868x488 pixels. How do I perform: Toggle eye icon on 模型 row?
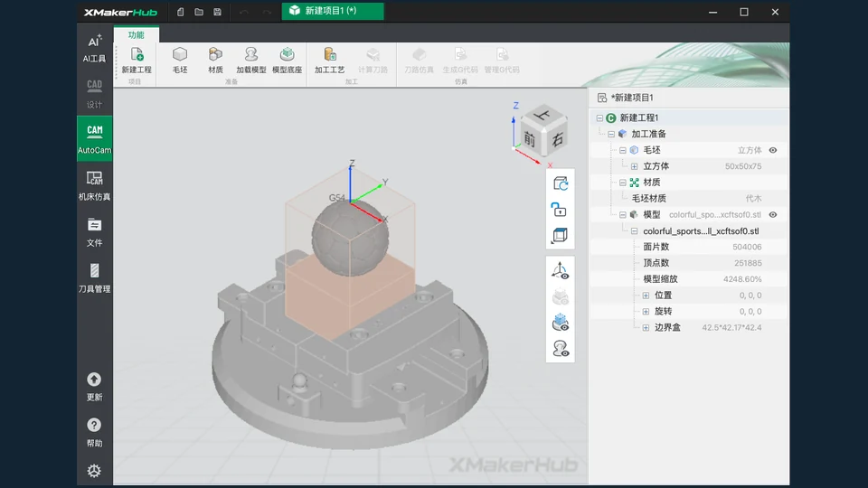773,215
